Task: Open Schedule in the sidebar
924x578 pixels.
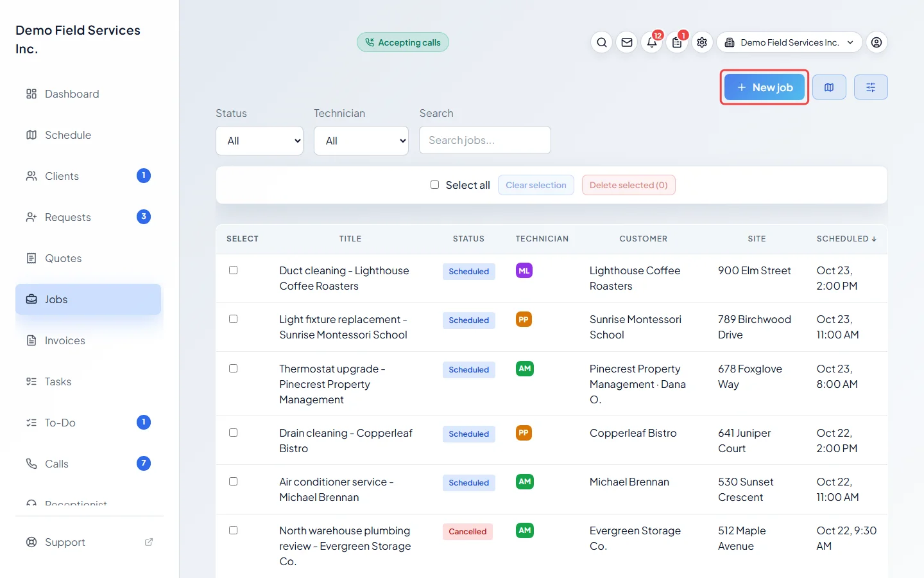Action: 89,135
